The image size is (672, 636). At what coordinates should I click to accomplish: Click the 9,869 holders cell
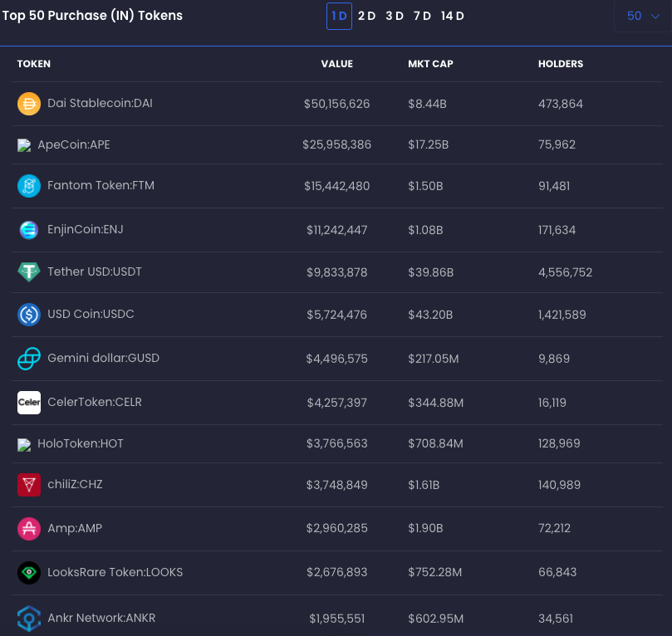click(x=554, y=359)
